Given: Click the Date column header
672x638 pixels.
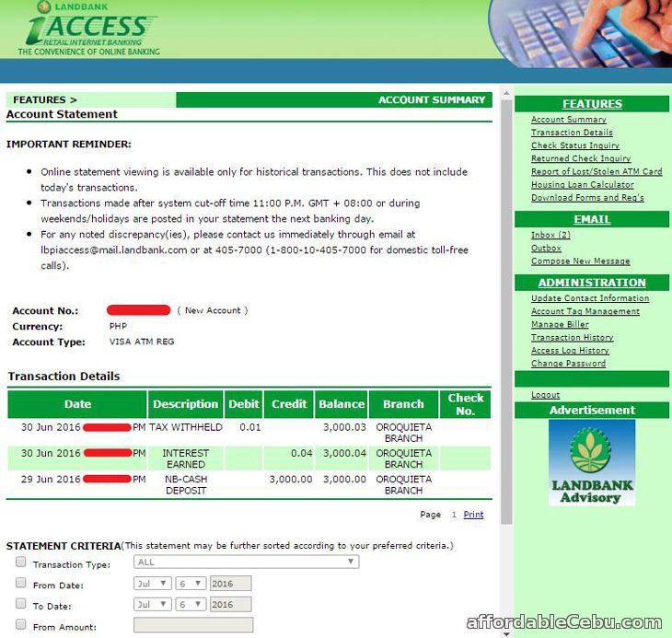Looking at the screenshot, I should pos(77,404).
